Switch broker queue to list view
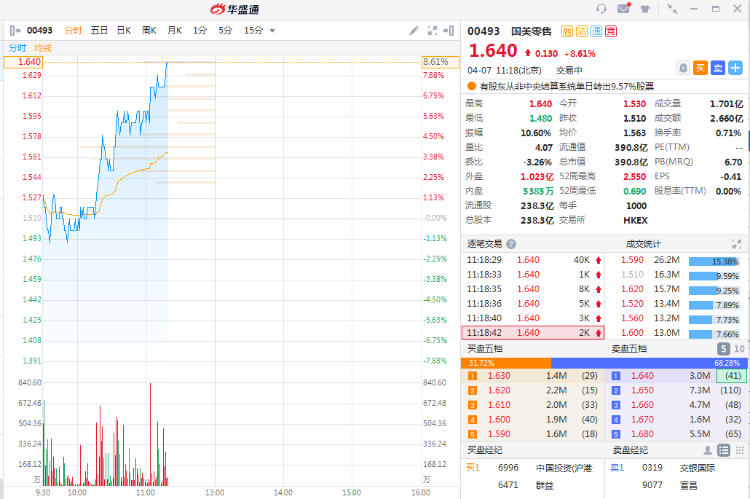Screen dimensions: 750x499 (x=724, y=450)
